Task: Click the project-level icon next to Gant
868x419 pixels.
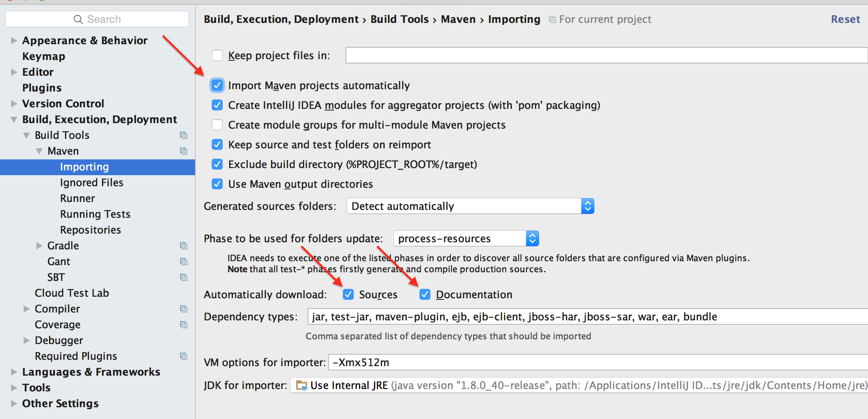Action: 184,262
